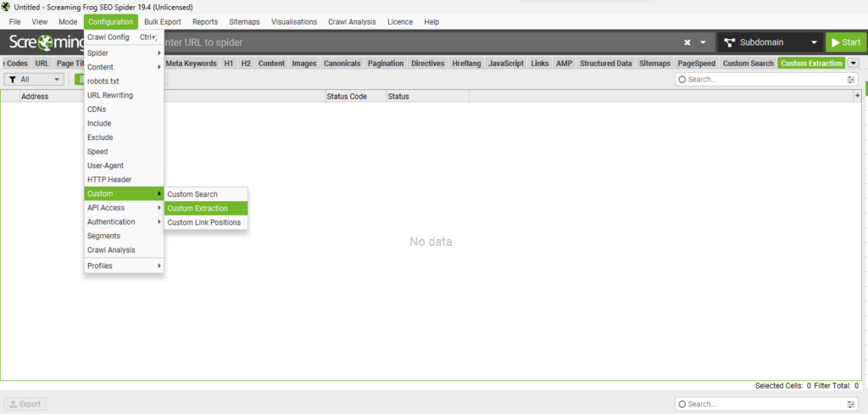This screenshot has width=868, height=414.
Task: Switch to the Canonicals tab
Action: pyautogui.click(x=342, y=64)
